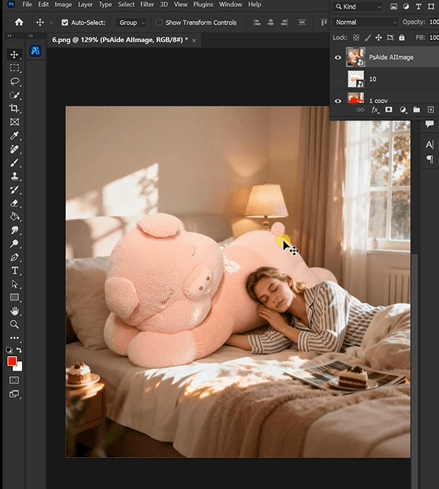The image size is (439, 489).
Task: Hide the PsAide AIImage layer
Action: tap(338, 57)
